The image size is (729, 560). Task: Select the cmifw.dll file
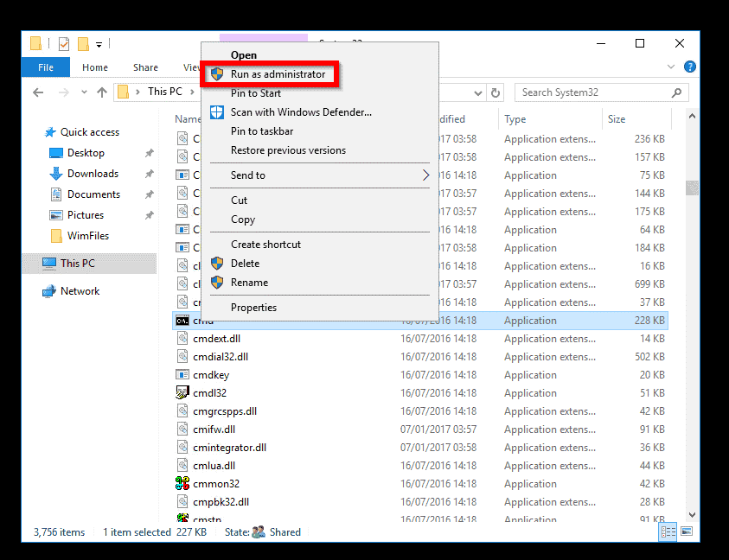(214, 430)
